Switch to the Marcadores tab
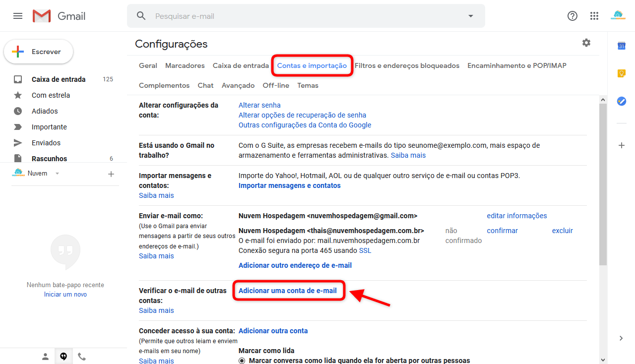The width and height of the screenshot is (635, 364). click(x=185, y=65)
